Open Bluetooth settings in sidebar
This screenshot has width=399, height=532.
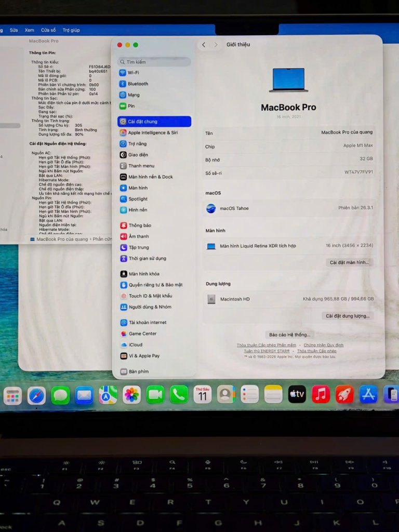[134, 84]
